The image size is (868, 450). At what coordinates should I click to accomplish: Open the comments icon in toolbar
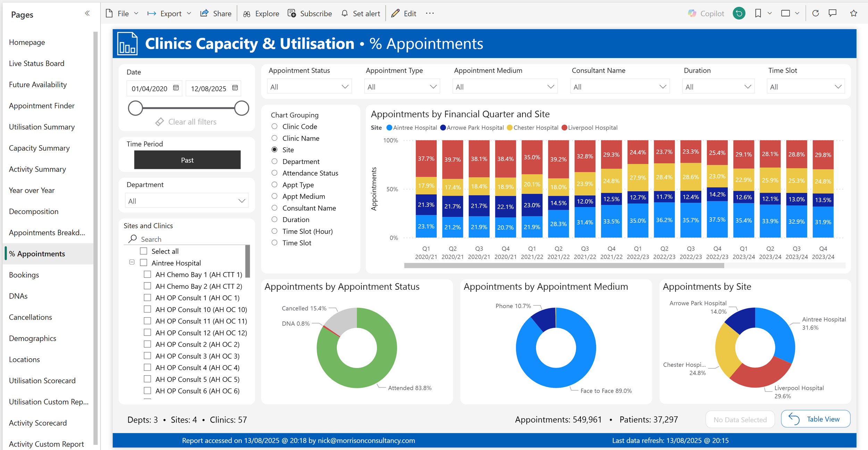pos(833,14)
